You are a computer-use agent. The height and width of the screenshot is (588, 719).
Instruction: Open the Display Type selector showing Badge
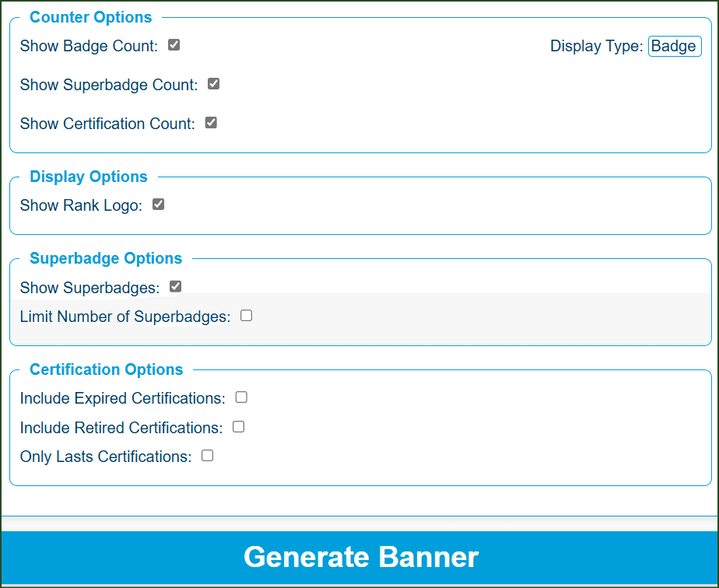[x=674, y=46]
